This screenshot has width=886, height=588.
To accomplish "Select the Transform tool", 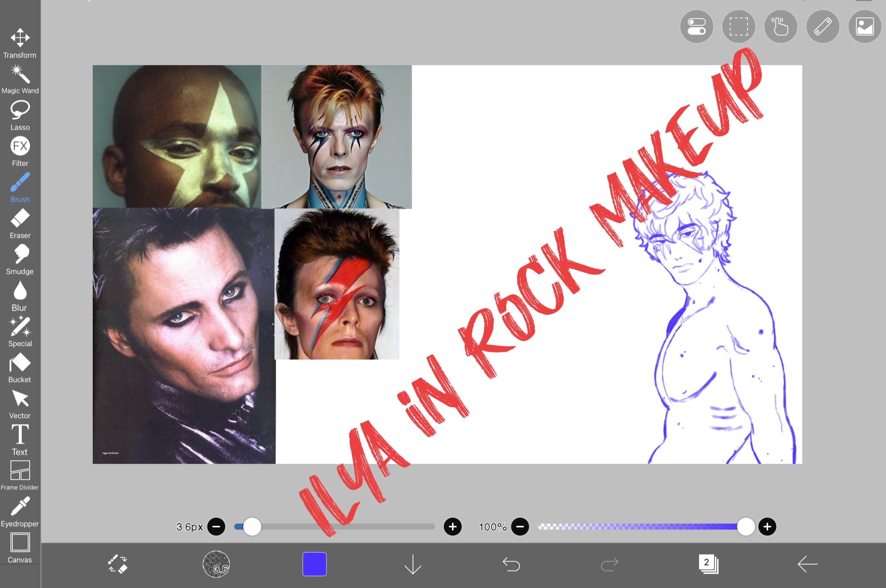I will click(20, 43).
